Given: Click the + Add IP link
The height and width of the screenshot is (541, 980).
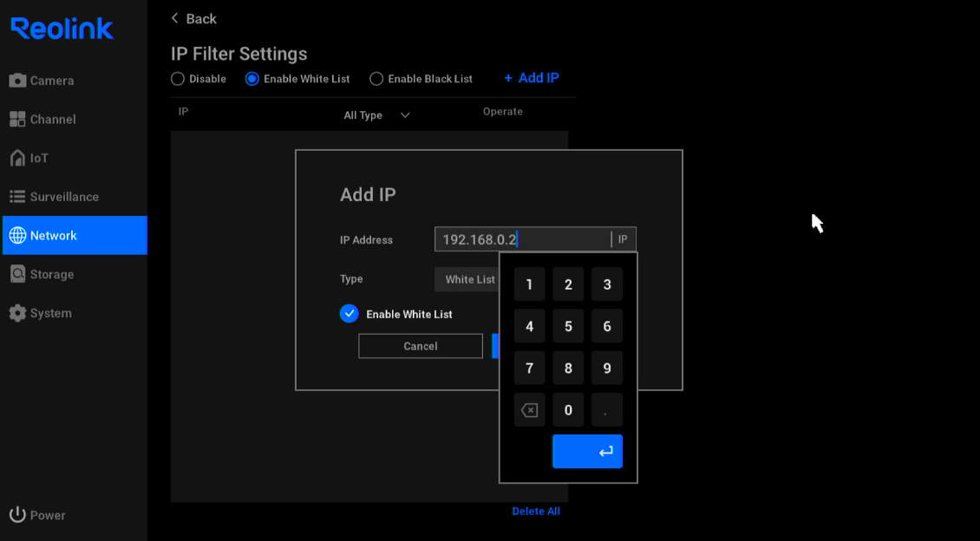Looking at the screenshot, I should click(x=532, y=78).
